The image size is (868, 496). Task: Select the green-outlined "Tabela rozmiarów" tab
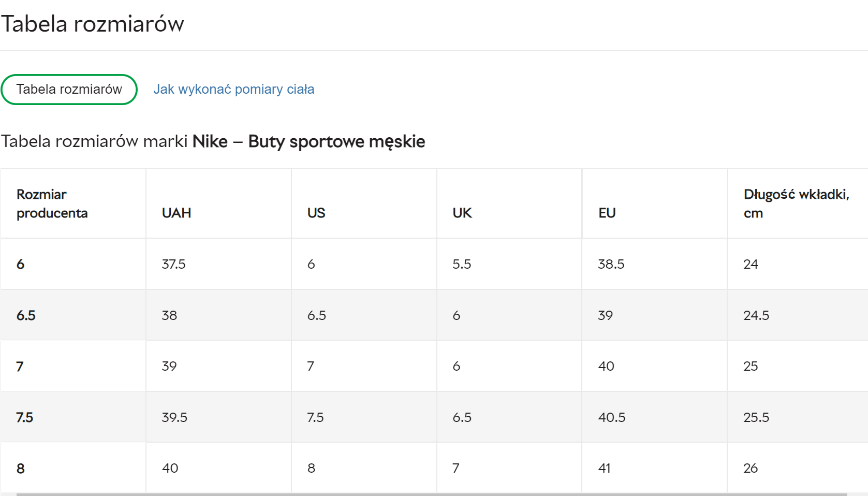click(x=69, y=90)
